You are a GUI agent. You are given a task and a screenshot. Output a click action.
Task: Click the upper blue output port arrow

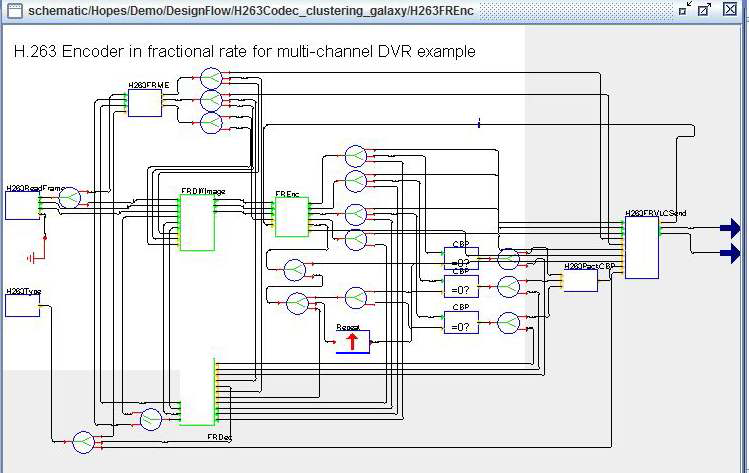tap(730, 229)
